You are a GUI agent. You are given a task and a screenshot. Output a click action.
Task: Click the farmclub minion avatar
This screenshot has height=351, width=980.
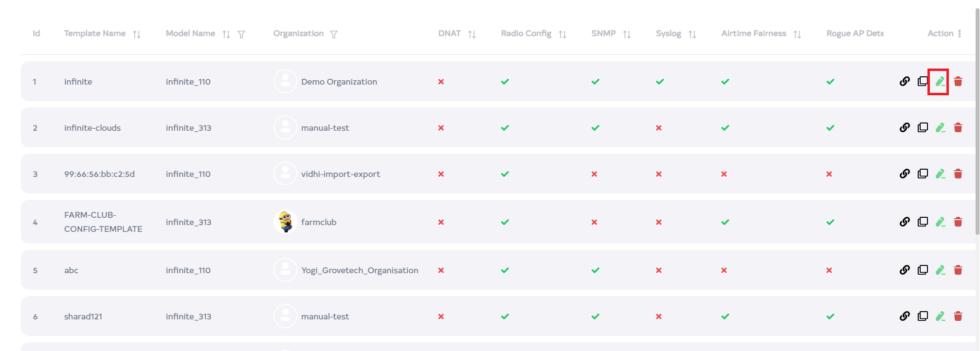coord(285,222)
